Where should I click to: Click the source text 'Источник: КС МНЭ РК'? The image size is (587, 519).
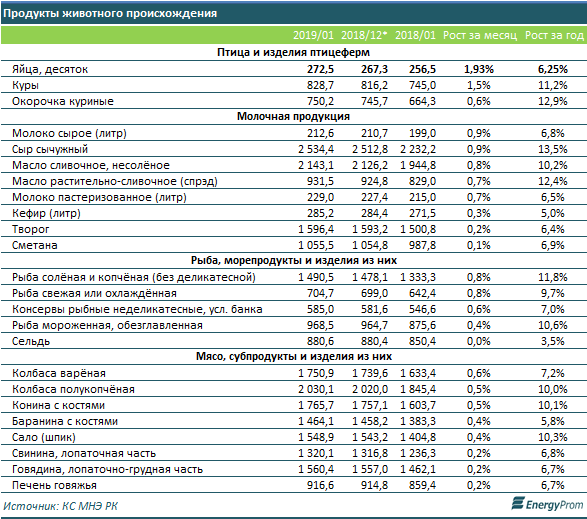tap(60, 506)
